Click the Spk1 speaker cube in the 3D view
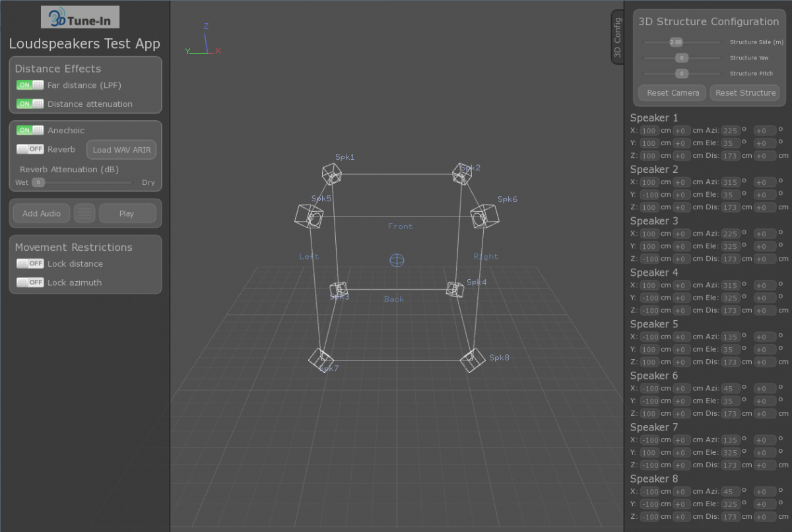Image resolution: width=792 pixels, height=532 pixels. (x=331, y=174)
